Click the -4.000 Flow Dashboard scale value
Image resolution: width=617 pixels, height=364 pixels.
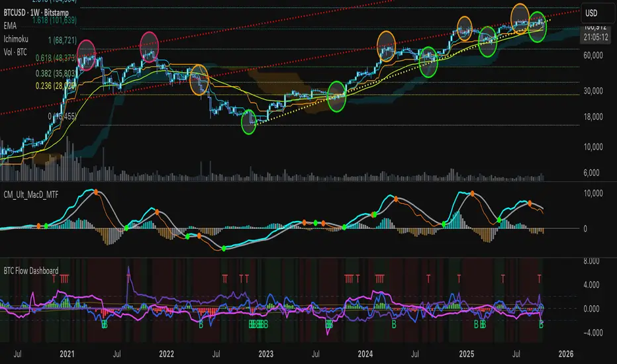point(593,333)
